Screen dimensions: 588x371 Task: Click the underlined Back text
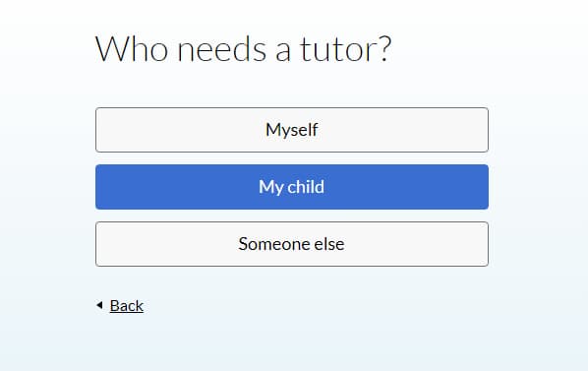pyautogui.click(x=127, y=306)
